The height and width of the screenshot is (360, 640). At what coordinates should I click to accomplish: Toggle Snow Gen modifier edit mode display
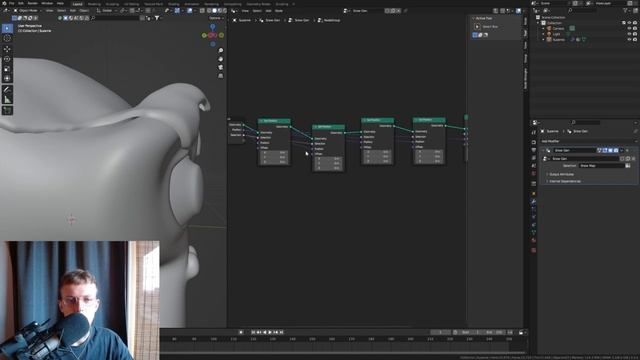click(605, 151)
